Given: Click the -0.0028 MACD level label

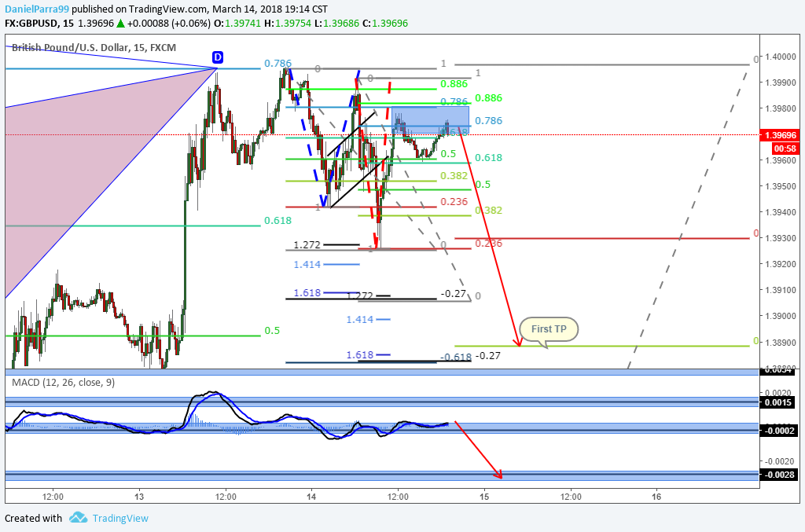Looking at the screenshot, I should [x=778, y=475].
